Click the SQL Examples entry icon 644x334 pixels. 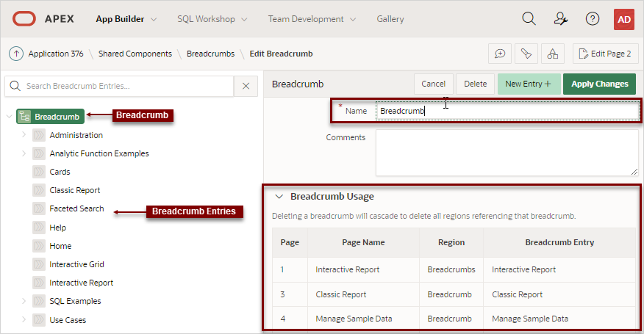39,301
